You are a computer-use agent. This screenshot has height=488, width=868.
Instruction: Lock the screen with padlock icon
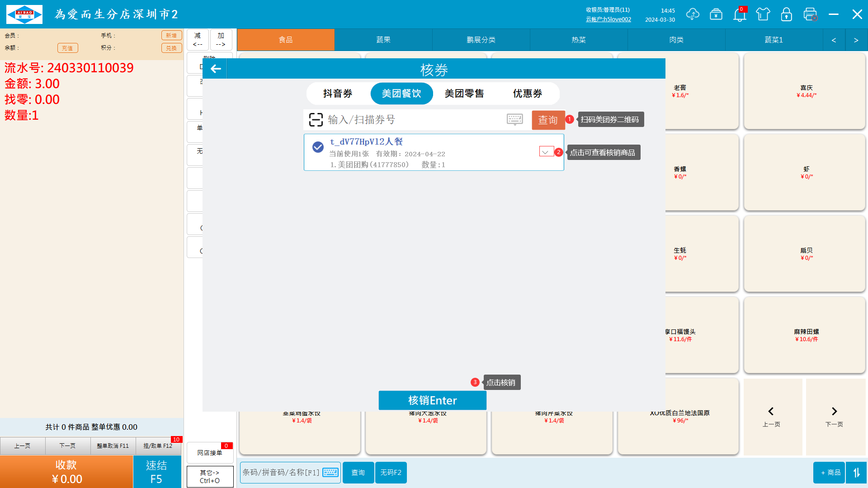787,14
